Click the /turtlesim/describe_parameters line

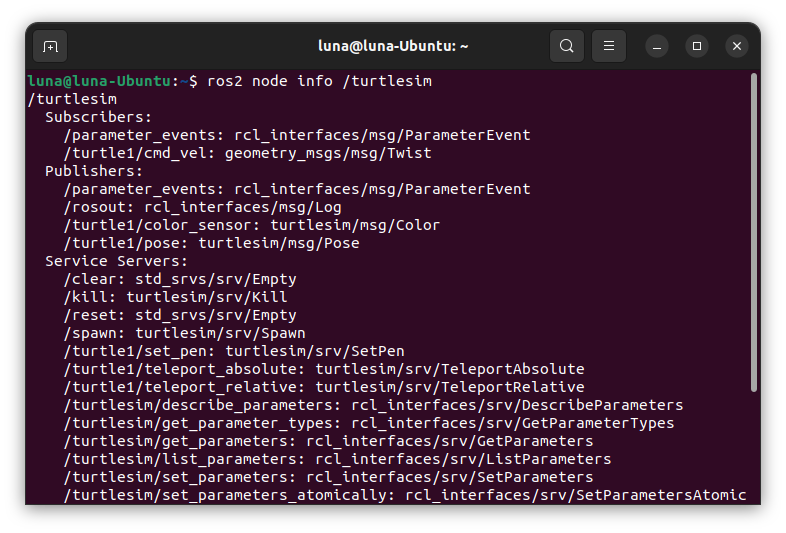click(x=373, y=405)
